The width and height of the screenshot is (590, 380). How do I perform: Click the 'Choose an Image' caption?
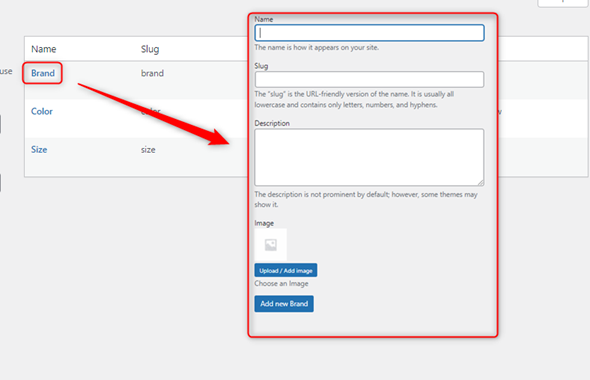pos(281,283)
